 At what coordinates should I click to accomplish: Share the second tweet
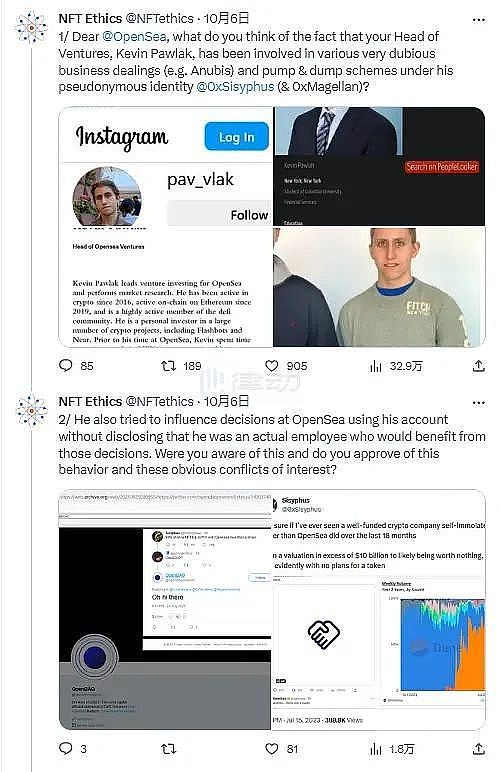click(478, 748)
